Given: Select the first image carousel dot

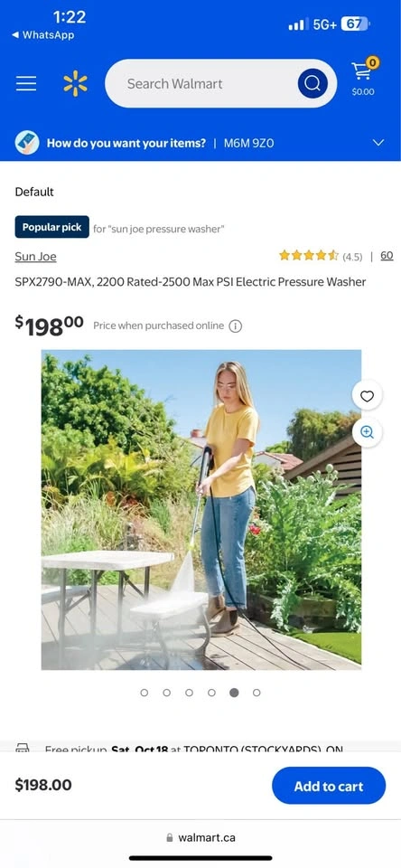Looking at the screenshot, I should (145, 693).
